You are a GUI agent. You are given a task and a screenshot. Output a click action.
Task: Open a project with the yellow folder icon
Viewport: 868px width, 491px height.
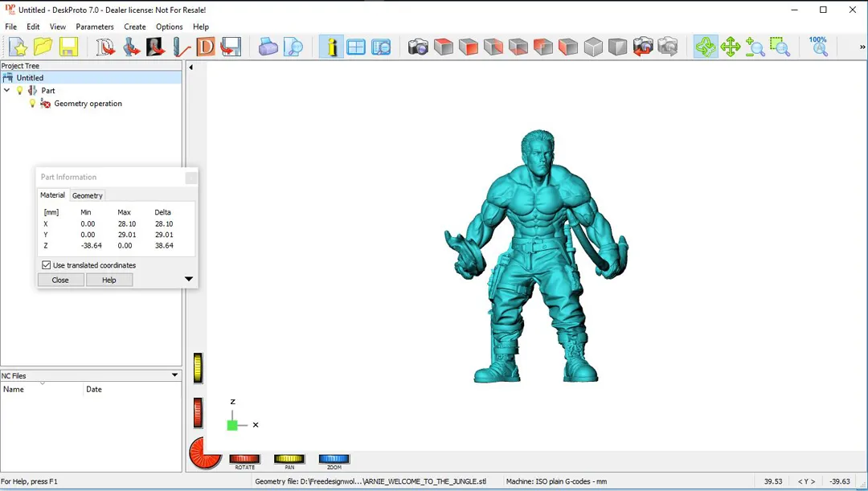(x=43, y=47)
